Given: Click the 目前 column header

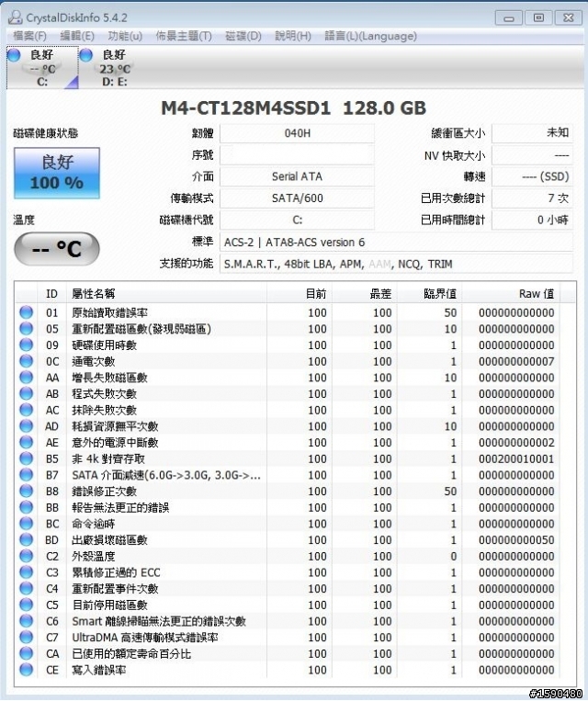Looking at the screenshot, I should tap(300, 294).
